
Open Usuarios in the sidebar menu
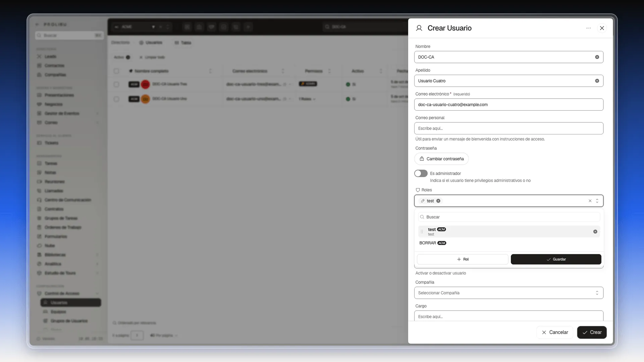[x=71, y=303]
